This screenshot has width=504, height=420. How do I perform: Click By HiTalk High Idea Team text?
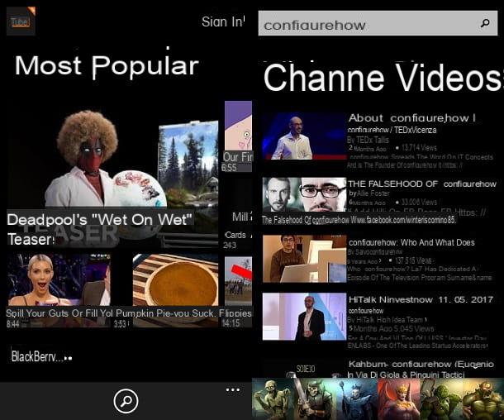pyautogui.click(x=387, y=320)
